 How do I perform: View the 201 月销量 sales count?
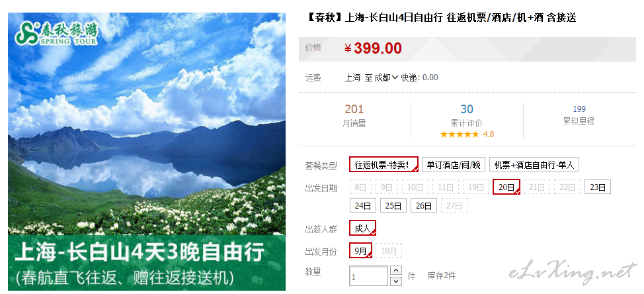pyautogui.click(x=354, y=115)
